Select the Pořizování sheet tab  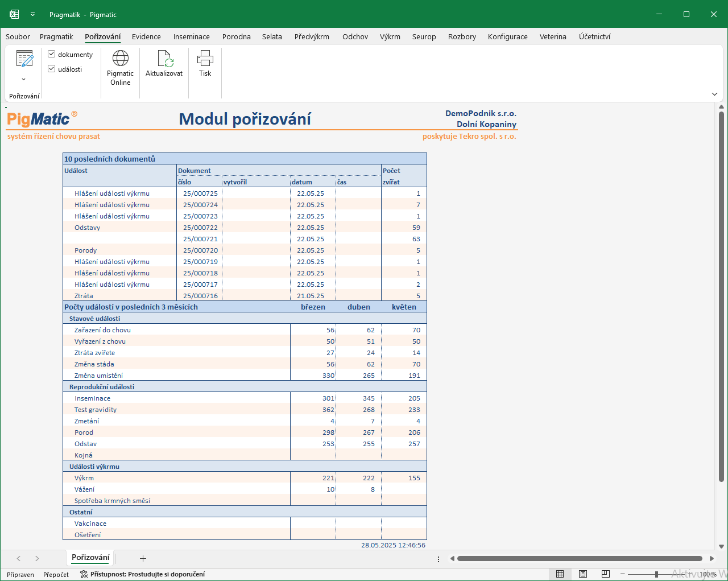coord(90,558)
